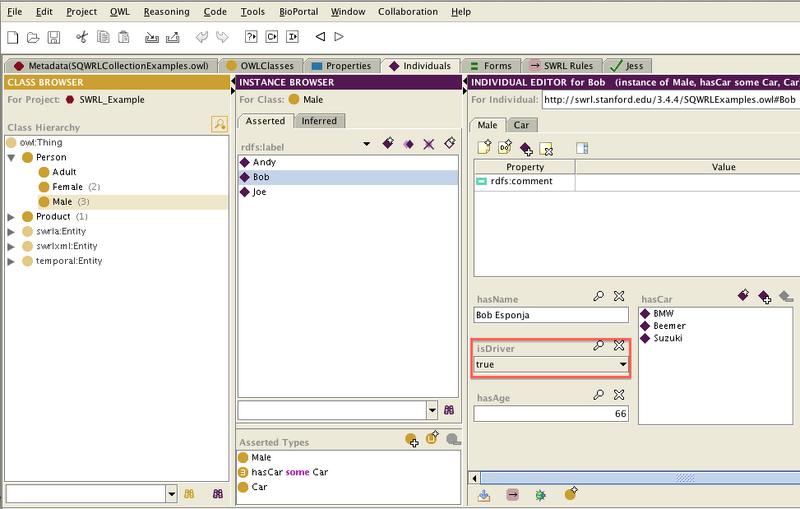Viewport: 800px width, 509px height.
Task: Open the isDriver true dropdown
Action: coord(622,364)
